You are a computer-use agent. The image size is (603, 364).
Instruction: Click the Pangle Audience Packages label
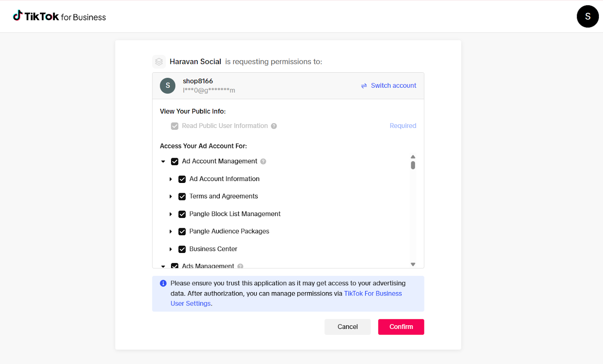229,231
